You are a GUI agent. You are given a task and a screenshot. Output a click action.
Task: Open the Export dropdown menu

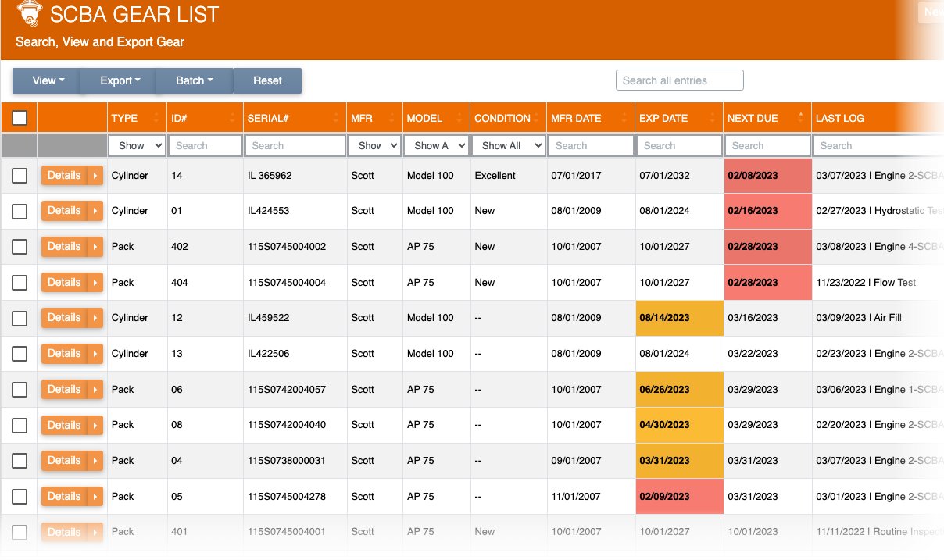(x=120, y=80)
